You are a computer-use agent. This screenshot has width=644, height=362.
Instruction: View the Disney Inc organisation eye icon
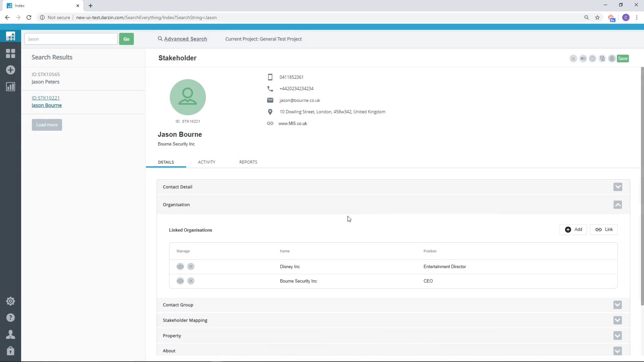click(x=180, y=267)
